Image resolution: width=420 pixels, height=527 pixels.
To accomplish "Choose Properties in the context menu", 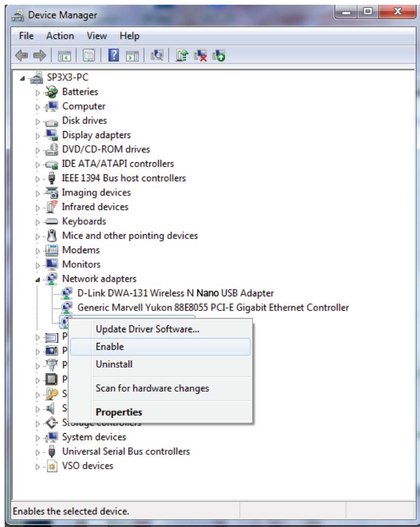I will click(160, 412).
